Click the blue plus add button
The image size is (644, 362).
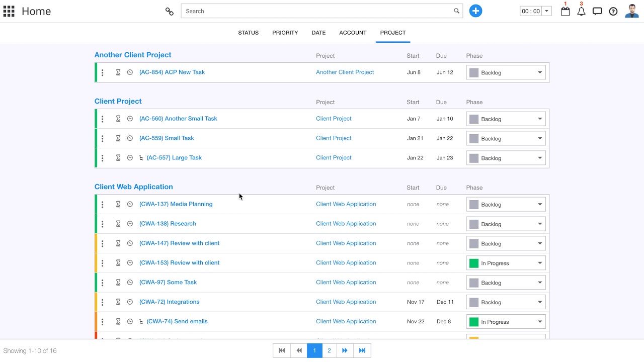[x=475, y=11]
